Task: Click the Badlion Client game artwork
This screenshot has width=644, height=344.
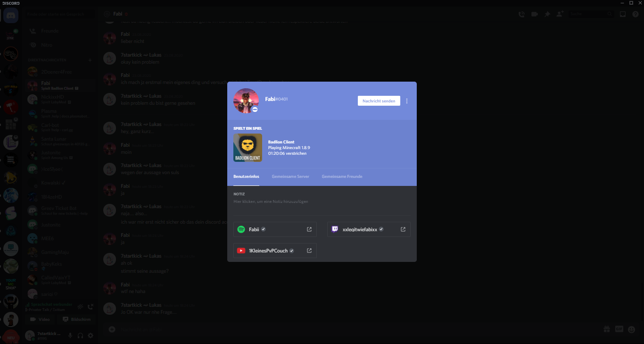Action: [x=248, y=148]
